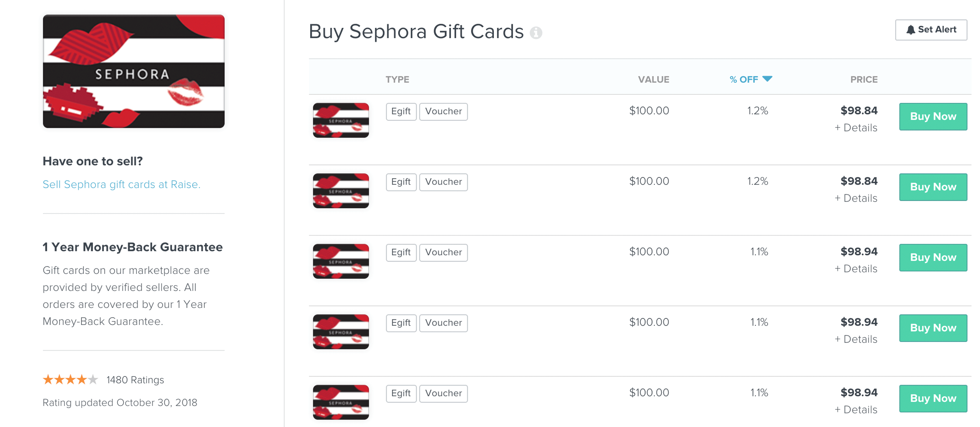
Task: Click the 1480 Ratings text
Action: 135,380
